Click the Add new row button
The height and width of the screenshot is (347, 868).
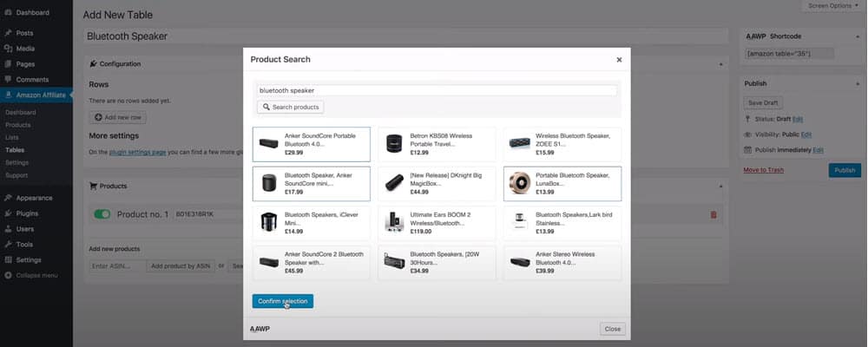(x=118, y=117)
